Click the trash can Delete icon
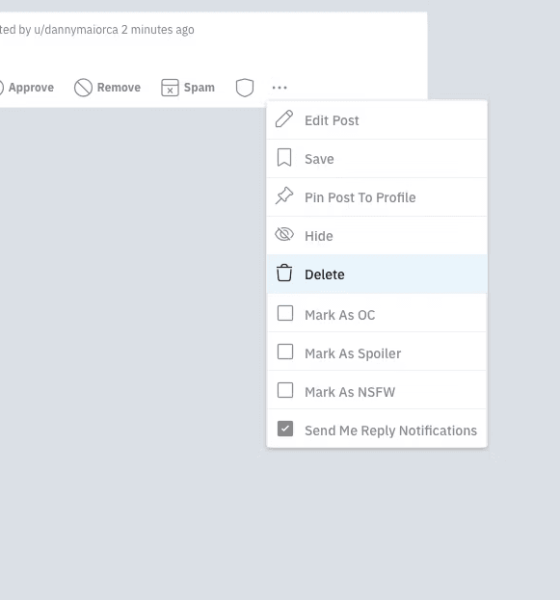 [284, 273]
